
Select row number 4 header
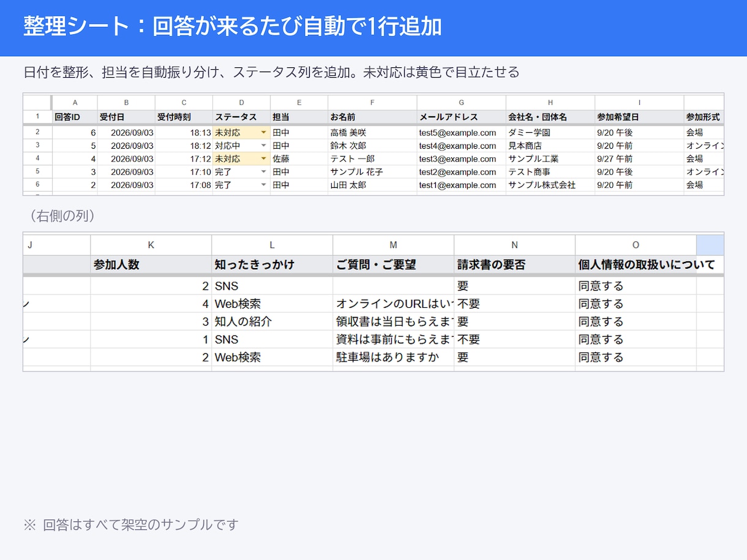tap(37, 159)
